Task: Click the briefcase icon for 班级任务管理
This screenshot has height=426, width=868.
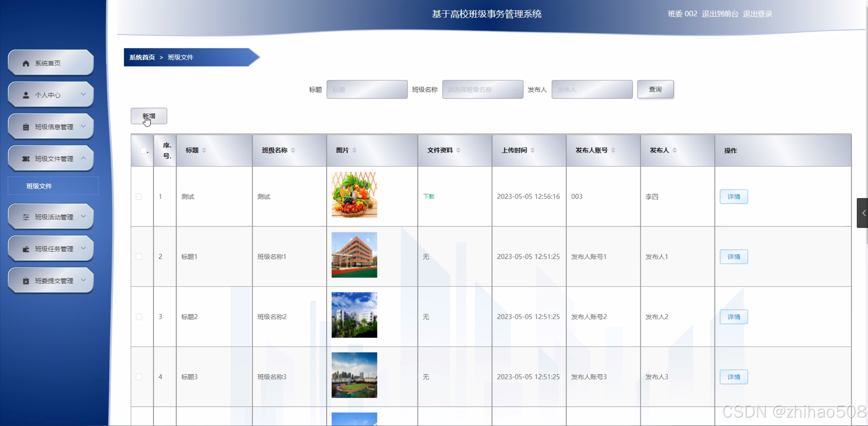Action: coord(26,249)
